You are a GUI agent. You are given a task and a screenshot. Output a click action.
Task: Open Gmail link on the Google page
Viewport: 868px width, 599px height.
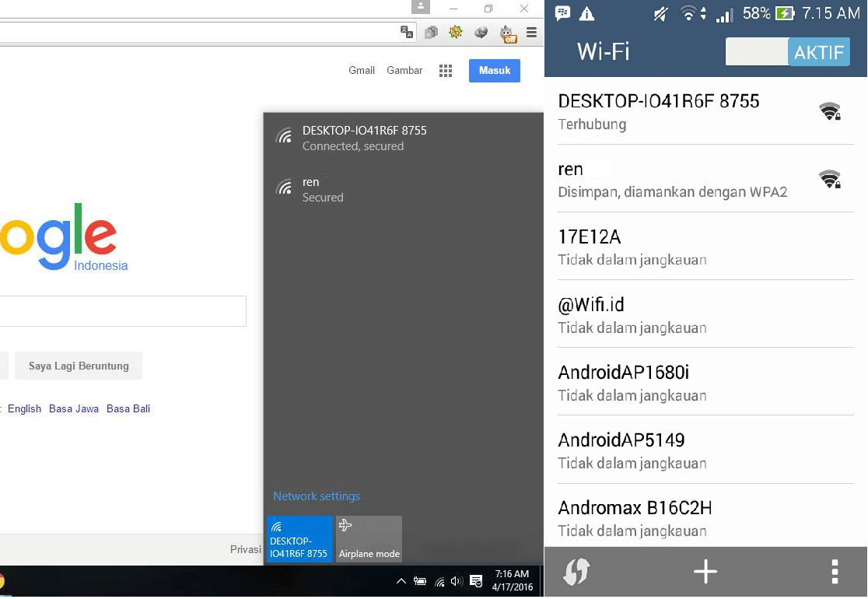362,70
